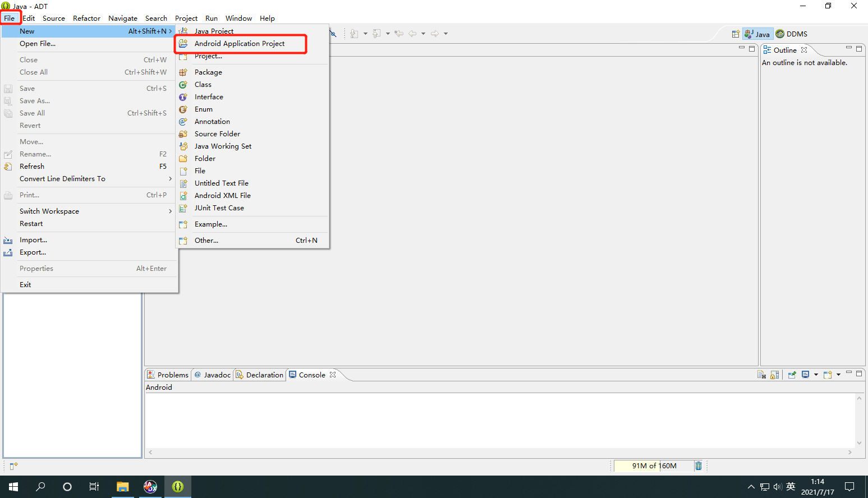
Task: Click Next Annotation toolbar icon
Action: (354, 34)
